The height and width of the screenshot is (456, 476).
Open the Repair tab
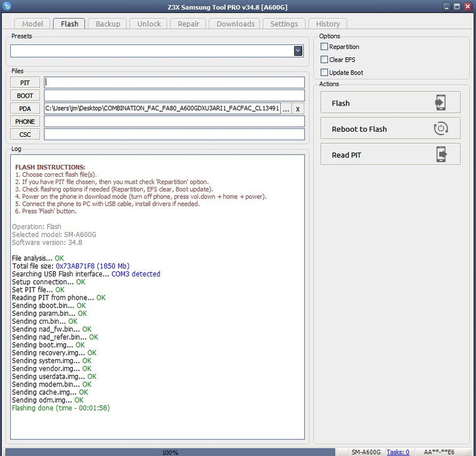click(188, 24)
